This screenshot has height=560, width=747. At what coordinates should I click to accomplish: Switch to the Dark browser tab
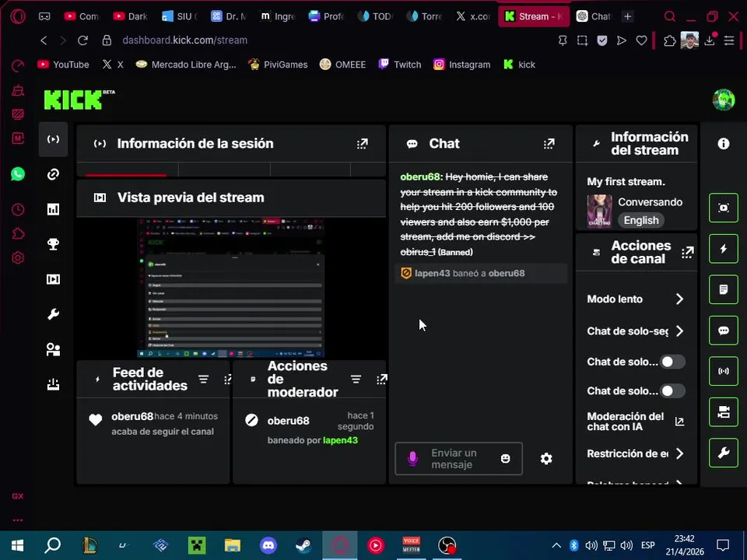click(x=131, y=16)
